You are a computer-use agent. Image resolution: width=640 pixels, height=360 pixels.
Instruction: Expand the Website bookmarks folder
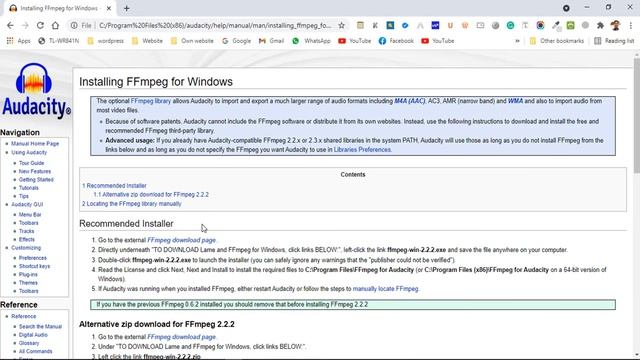148,41
